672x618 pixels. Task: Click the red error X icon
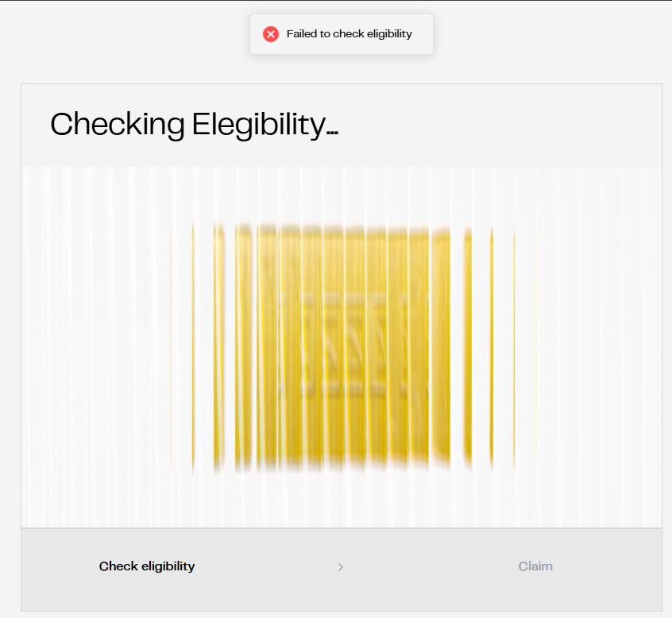click(x=271, y=34)
